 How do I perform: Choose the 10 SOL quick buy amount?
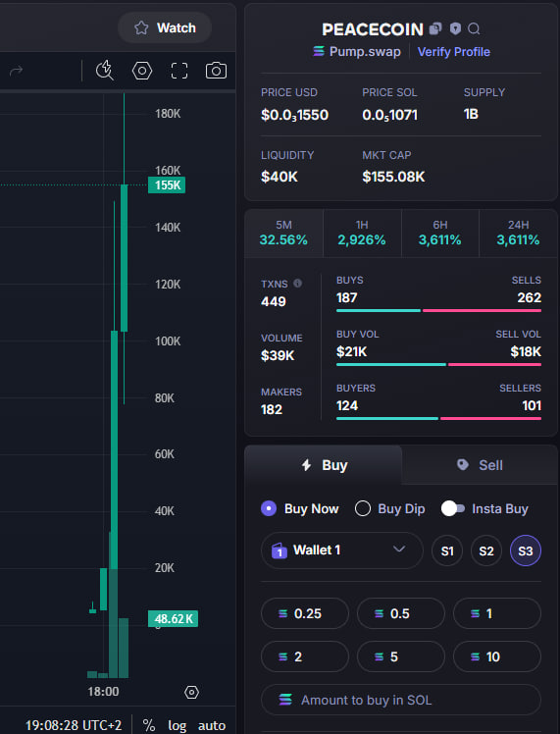point(497,656)
